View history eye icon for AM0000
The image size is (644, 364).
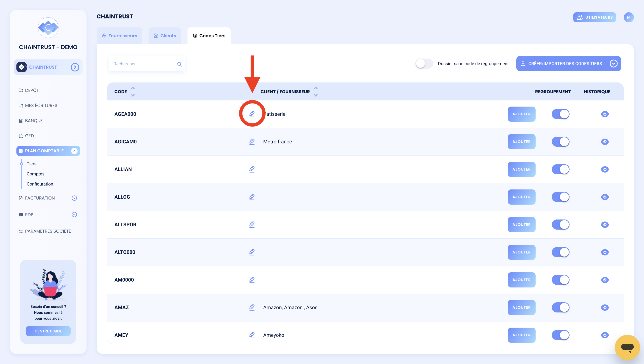tap(605, 280)
